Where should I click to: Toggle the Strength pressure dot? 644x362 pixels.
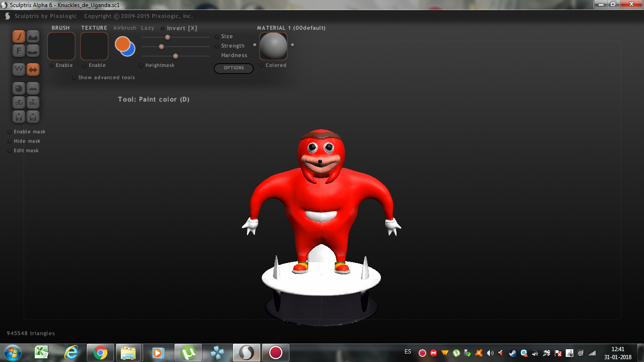coord(217,46)
